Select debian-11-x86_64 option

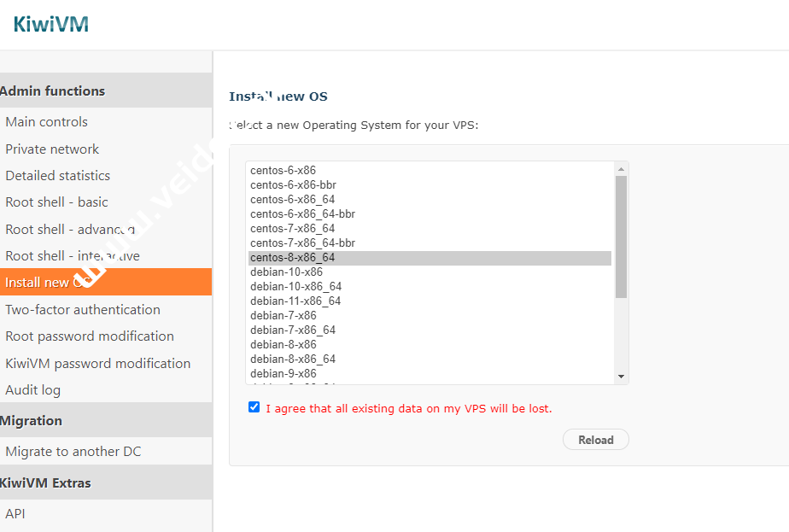(430, 301)
